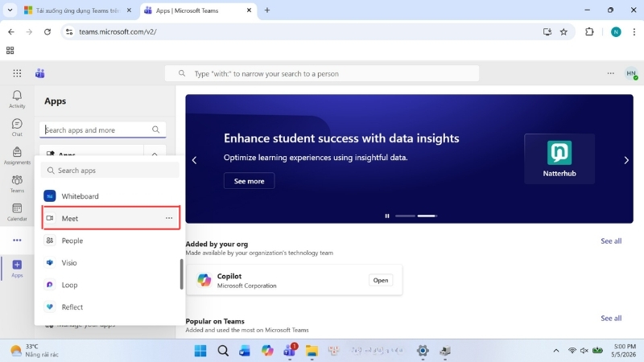Open the Visio app from the list
Viewport: 644px width, 362px height.
(111, 263)
